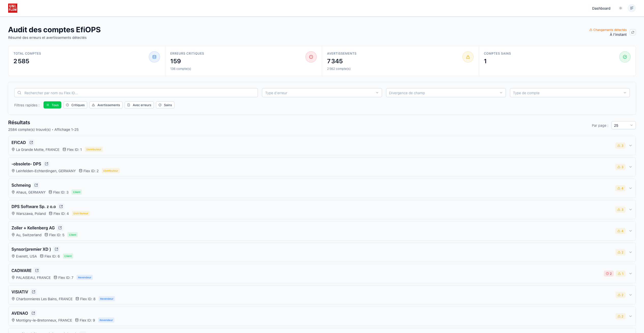Click Schmeing warnings badge showing 4
The height and width of the screenshot is (333, 644).
(620, 188)
